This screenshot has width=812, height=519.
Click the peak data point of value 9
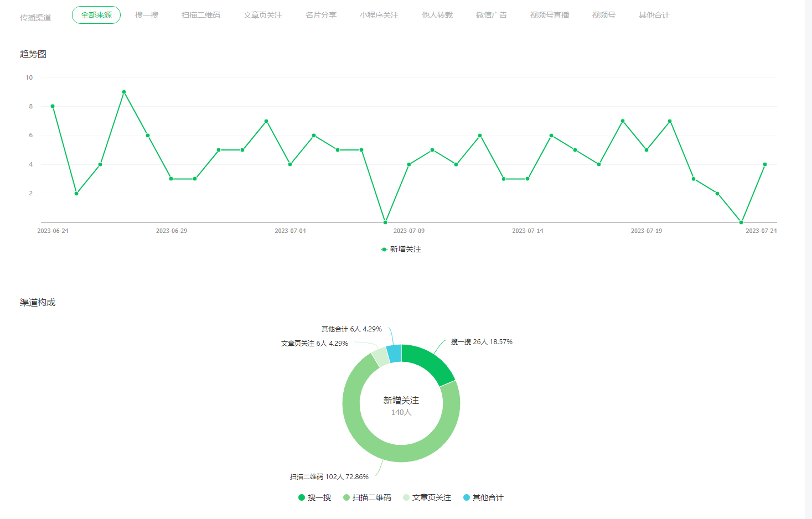pyautogui.click(x=124, y=92)
